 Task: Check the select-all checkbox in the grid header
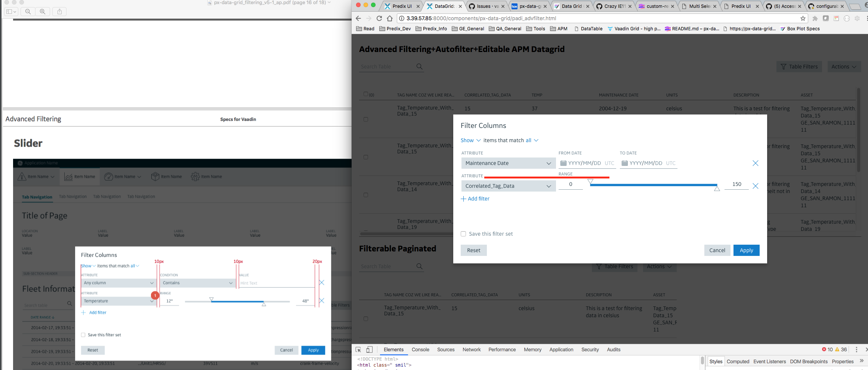coord(365,95)
